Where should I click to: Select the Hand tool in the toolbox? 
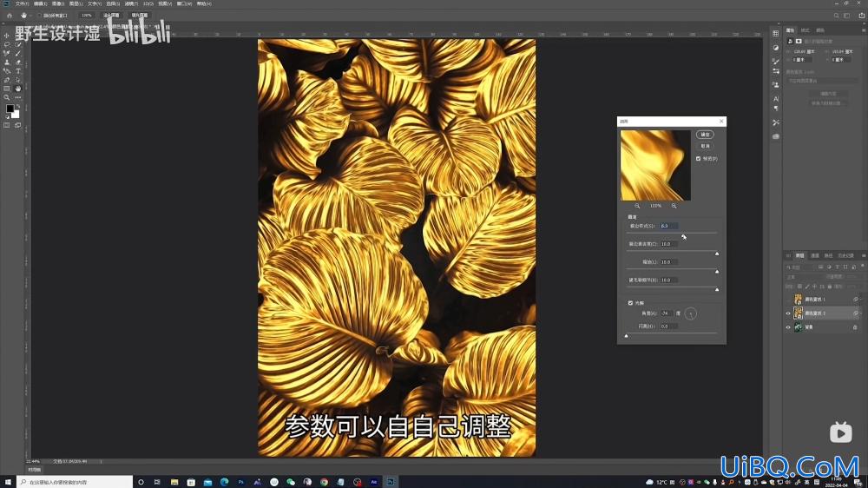pyautogui.click(x=17, y=89)
